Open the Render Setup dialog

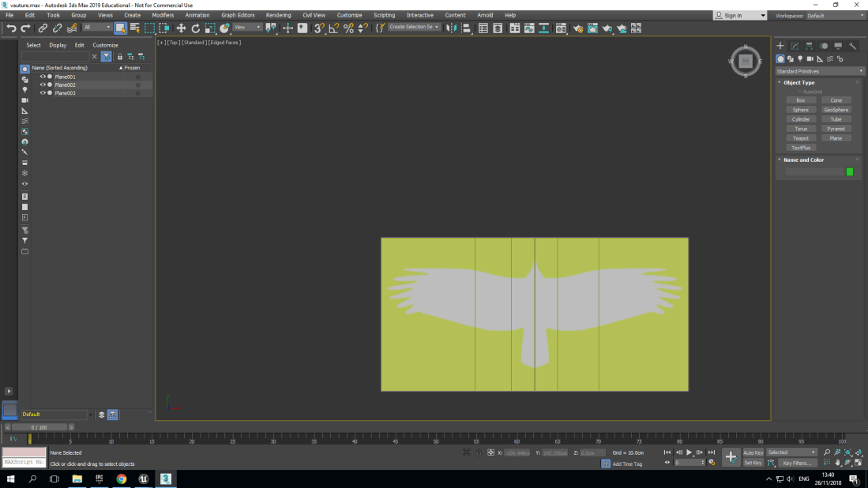point(578,28)
